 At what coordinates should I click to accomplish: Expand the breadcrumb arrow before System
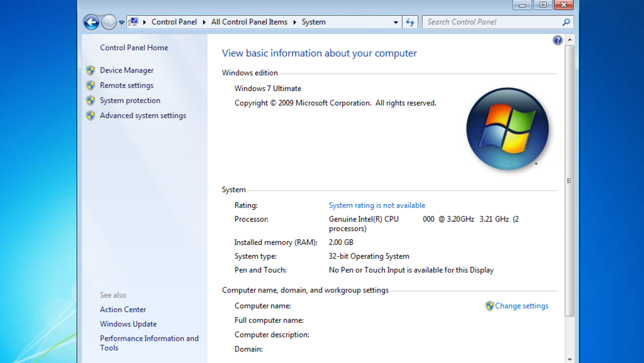pos(295,22)
